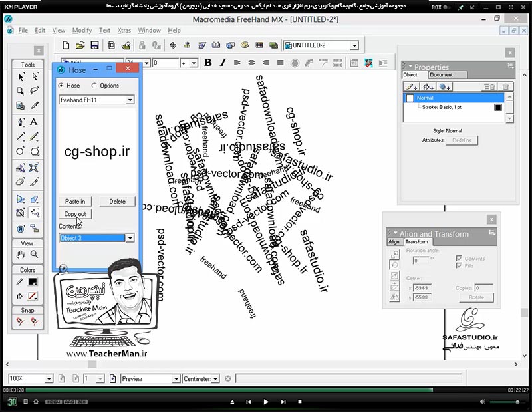Click the Redefine button
Screen dimensions: 532x413
point(462,140)
